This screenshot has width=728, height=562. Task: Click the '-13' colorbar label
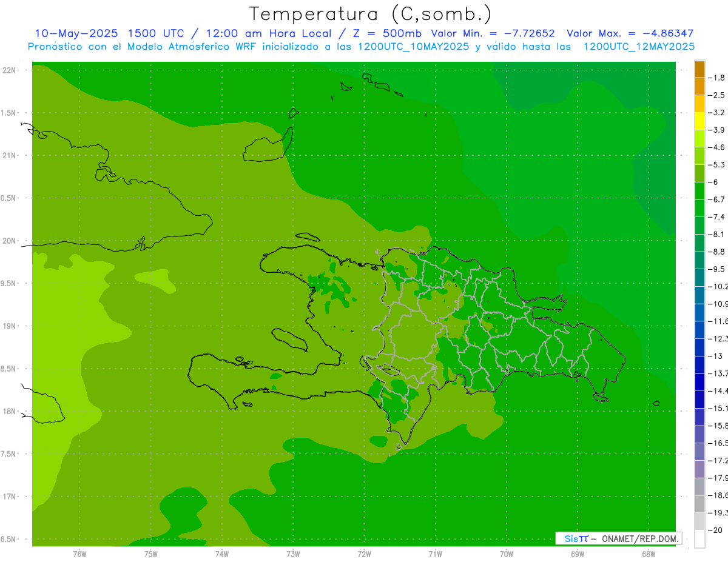[715, 356]
